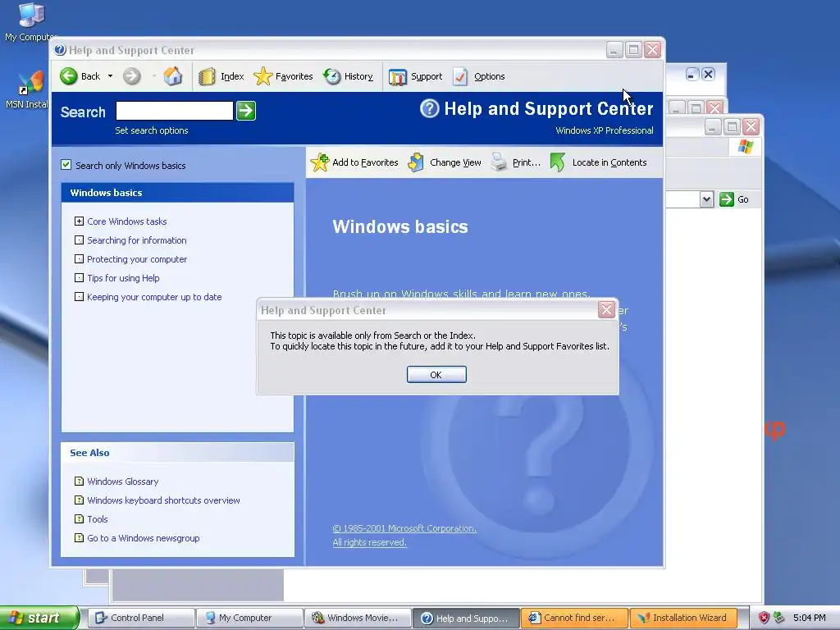
Task: Open Support in the toolbar
Action: coord(416,76)
